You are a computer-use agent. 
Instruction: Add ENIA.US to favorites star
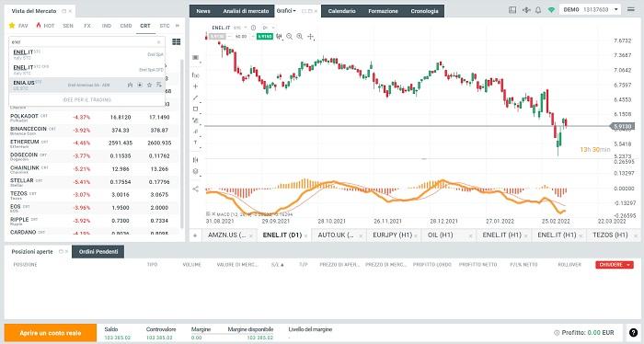pyautogui.click(x=149, y=85)
